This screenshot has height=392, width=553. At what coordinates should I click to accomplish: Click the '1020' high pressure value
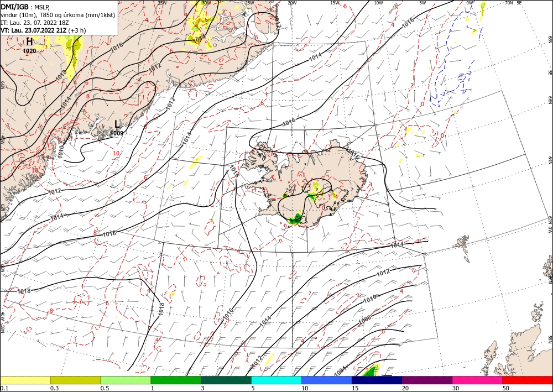29,51
